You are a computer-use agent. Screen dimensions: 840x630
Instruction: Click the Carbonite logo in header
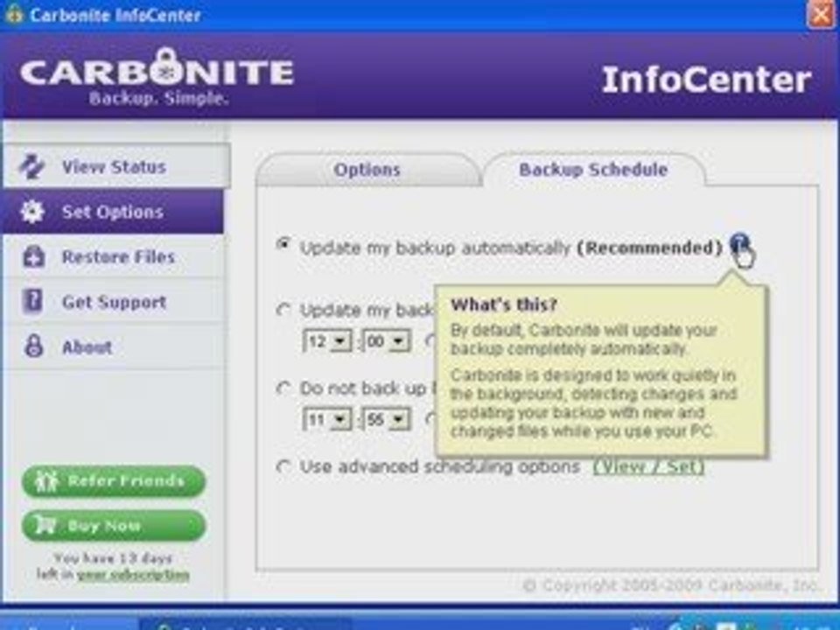[157, 76]
